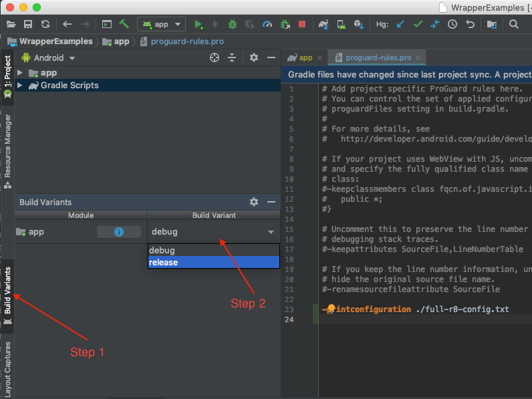Click app in the breadcrumb path
This screenshot has width=532, height=399.
(x=122, y=41)
